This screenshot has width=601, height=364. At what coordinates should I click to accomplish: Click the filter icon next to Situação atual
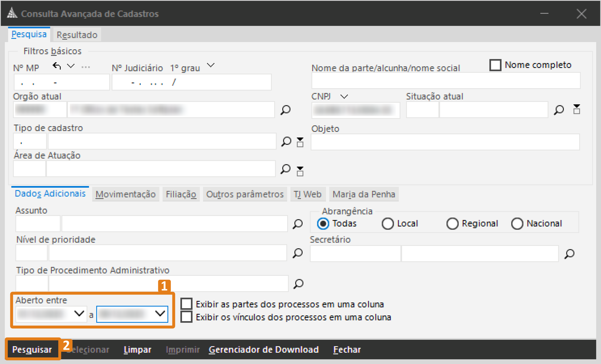point(577,110)
